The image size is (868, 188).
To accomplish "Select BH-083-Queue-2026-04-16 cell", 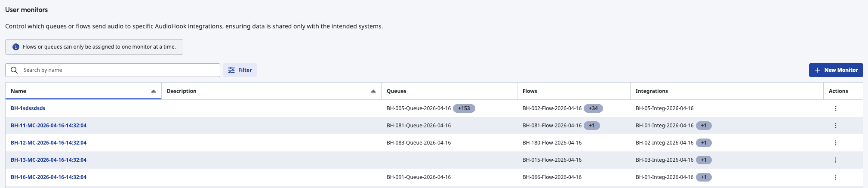I will coord(419,143).
